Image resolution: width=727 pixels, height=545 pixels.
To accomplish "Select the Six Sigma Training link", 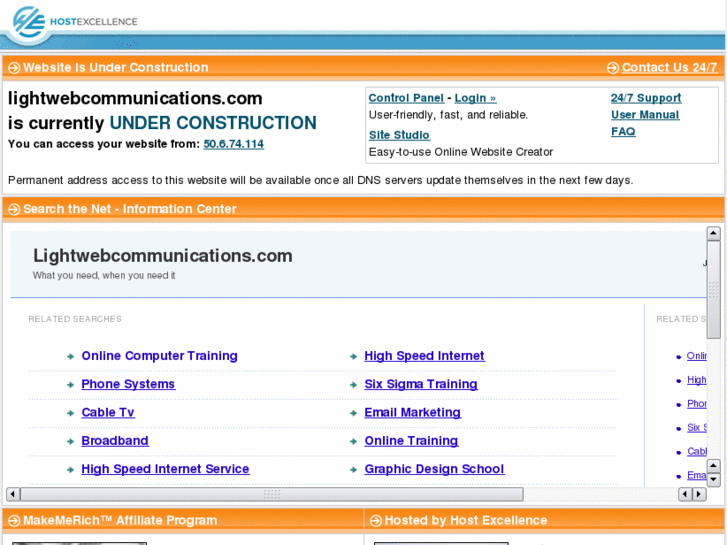I will pyautogui.click(x=421, y=384).
